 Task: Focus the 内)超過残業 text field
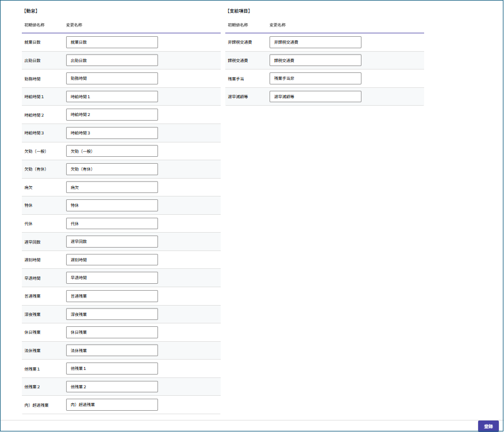click(111, 405)
